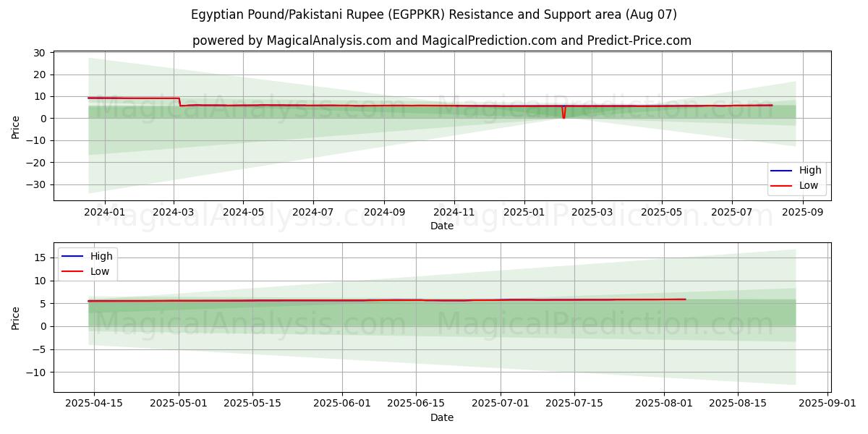Click the 'Price' axis label of the lower chart
Image resolution: width=868 pixels, height=434 pixels.
pyautogui.click(x=16, y=318)
